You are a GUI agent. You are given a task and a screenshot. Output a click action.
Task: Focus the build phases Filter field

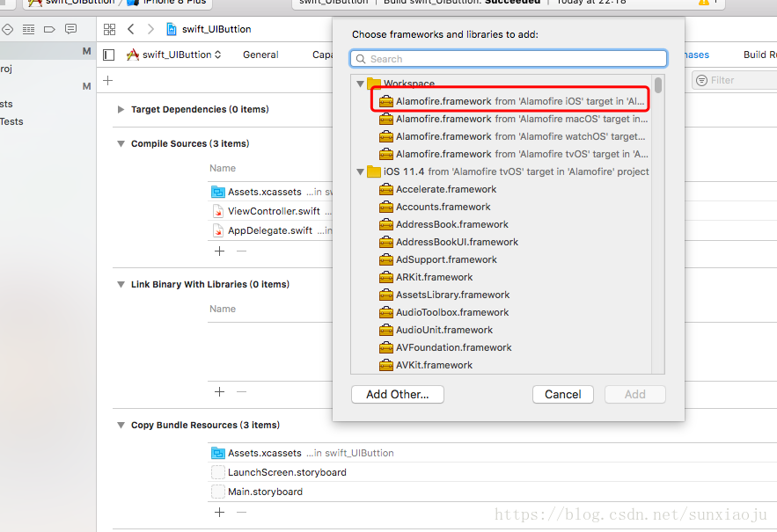tap(735, 80)
